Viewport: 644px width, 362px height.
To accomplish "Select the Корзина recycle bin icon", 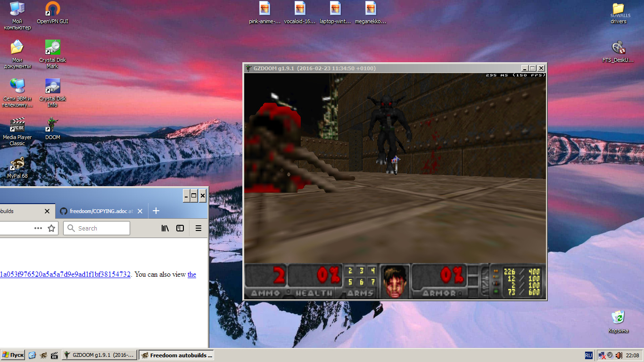I will [619, 321].
